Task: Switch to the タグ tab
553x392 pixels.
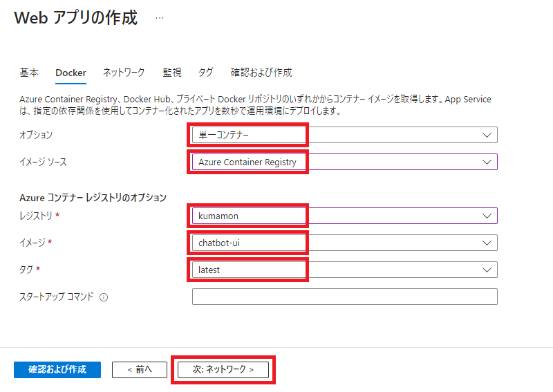Action: coord(205,73)
